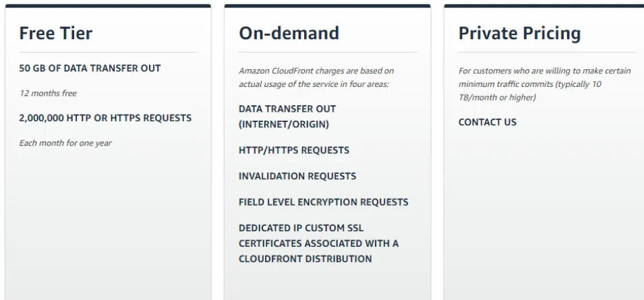Select Field Level Encryption Requests

324,202
